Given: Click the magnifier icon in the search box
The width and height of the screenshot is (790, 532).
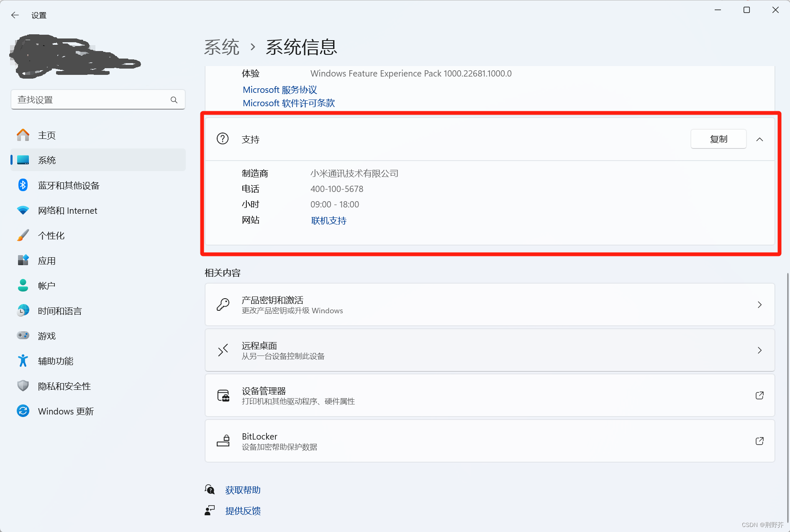Looking at the screenshot, I should point(174,100).
